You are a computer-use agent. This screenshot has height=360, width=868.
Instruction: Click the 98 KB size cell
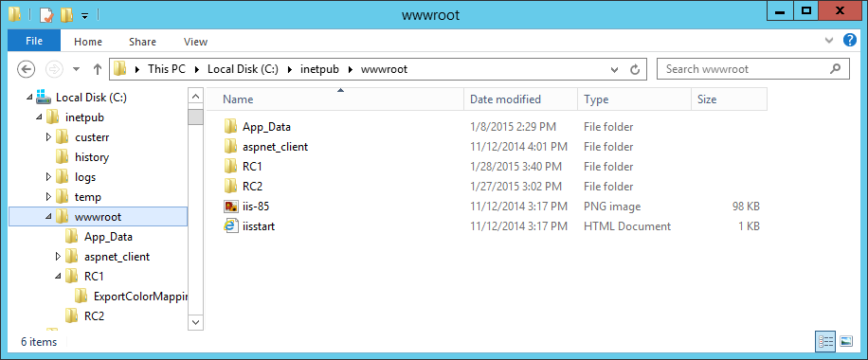click(745, 207)
